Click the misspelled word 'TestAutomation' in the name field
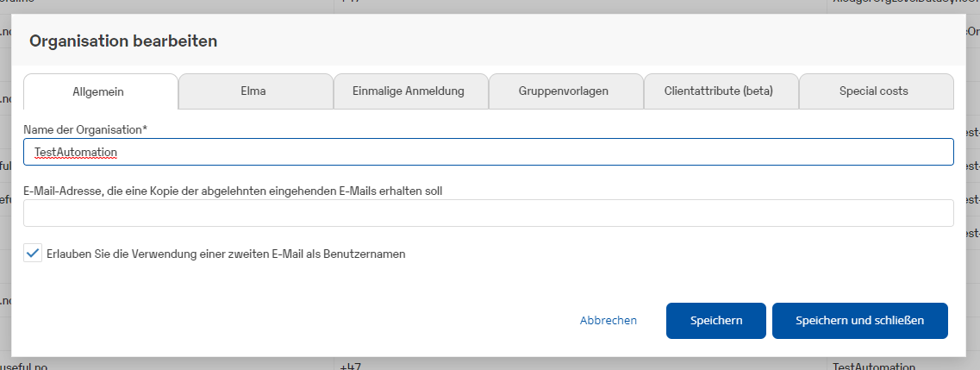This screenshot has width=980, height=370. [76, 152]
